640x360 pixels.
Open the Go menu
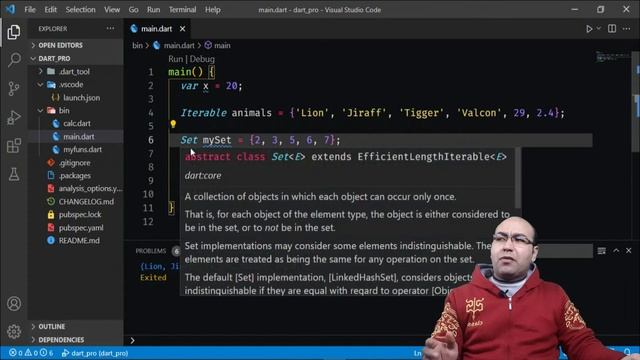(133, 9)
